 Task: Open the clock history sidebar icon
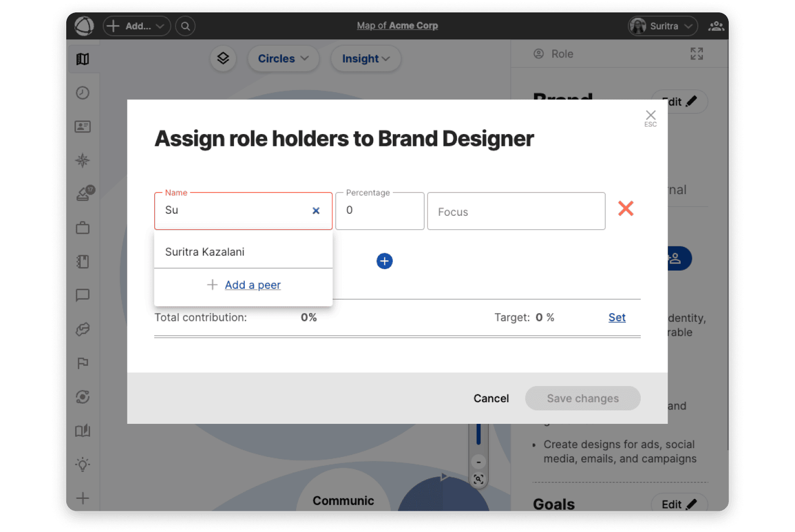click(83, 93)
